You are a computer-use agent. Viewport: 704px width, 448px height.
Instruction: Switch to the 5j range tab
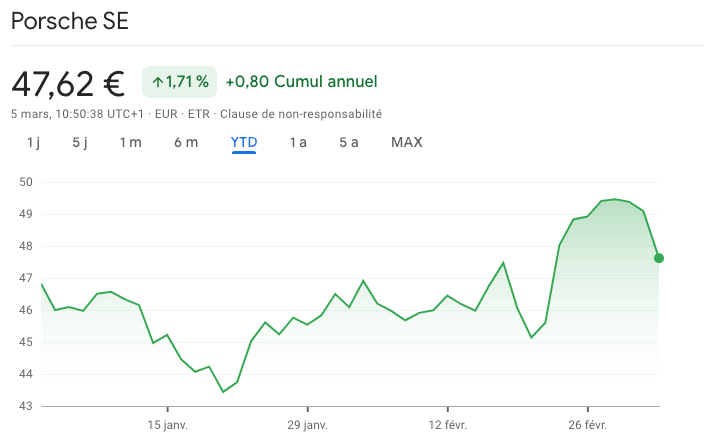80,142
